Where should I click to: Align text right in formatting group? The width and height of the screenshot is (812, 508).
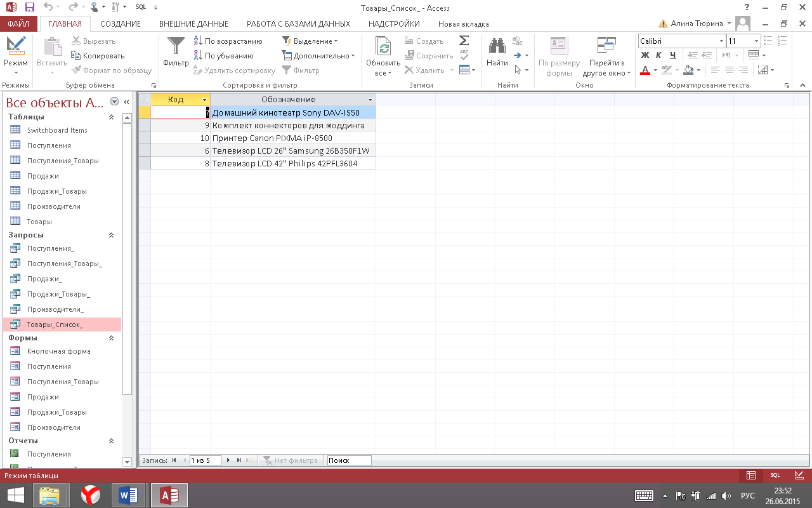742,70
